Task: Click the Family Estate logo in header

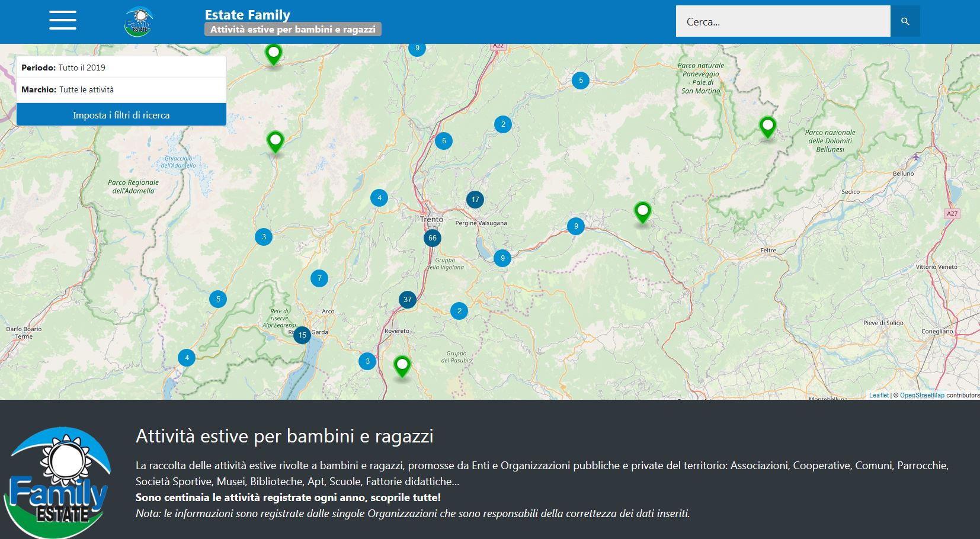Action: coord(138,22)
